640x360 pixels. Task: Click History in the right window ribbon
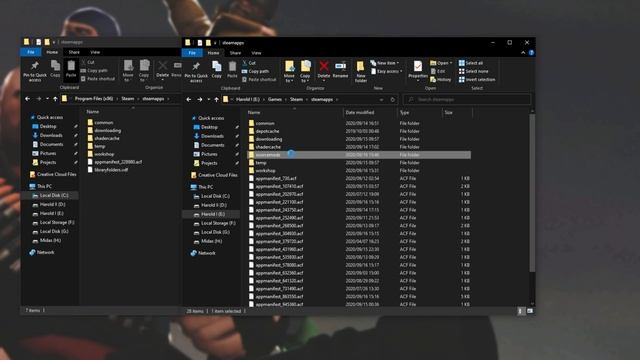coord(440,79)
